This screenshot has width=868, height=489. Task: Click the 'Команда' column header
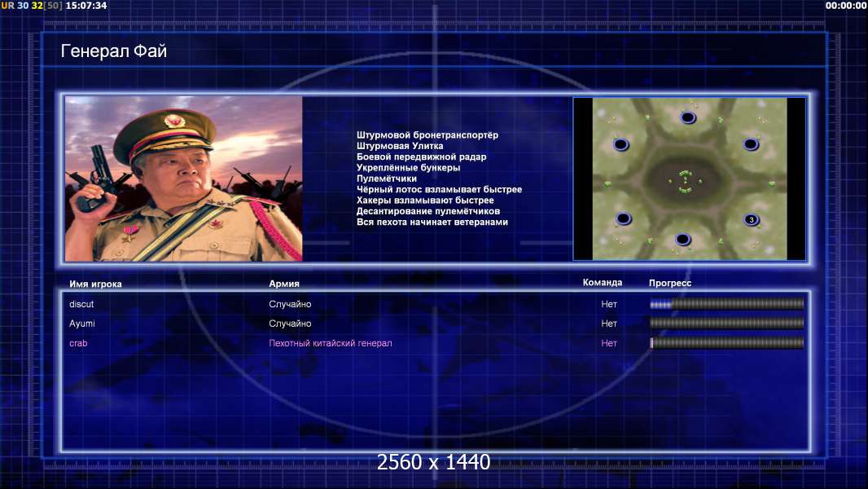(603, 283)
